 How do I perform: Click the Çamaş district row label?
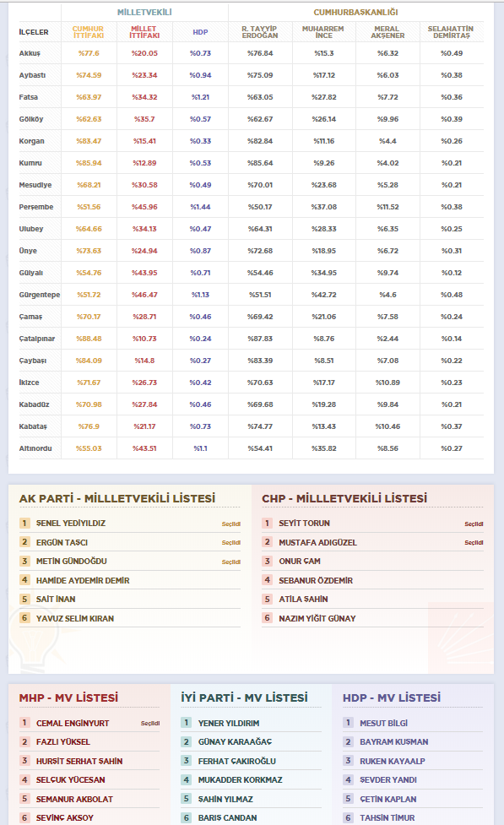pyautogui.click(x=30, y=317)
